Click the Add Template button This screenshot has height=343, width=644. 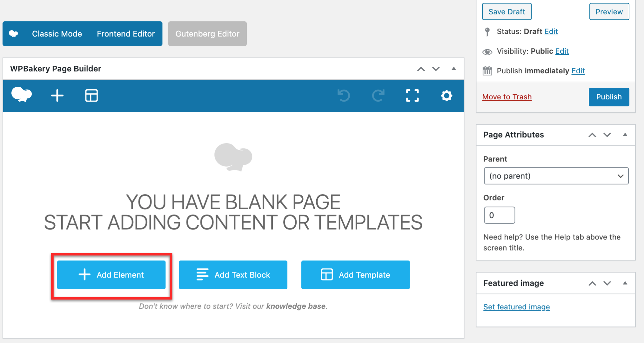(x=355, y=275)
